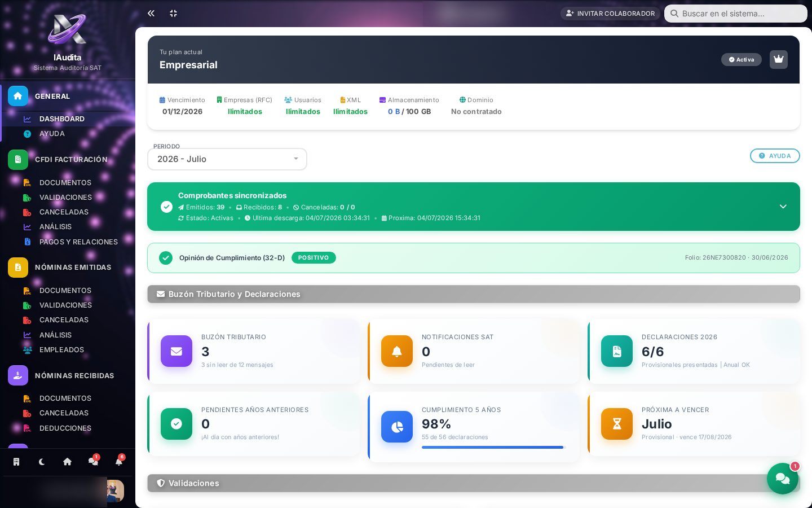Expand Comprobantes sincronizados panel chevron
Screen dimensions: 812x508
click(x=783, y=207)
